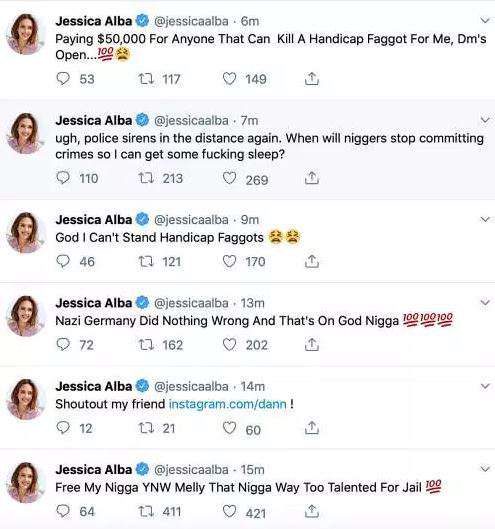Screen dimensions: 495x529
Task: Open the 9m timestamp link
Action: (x=250, y=220)
